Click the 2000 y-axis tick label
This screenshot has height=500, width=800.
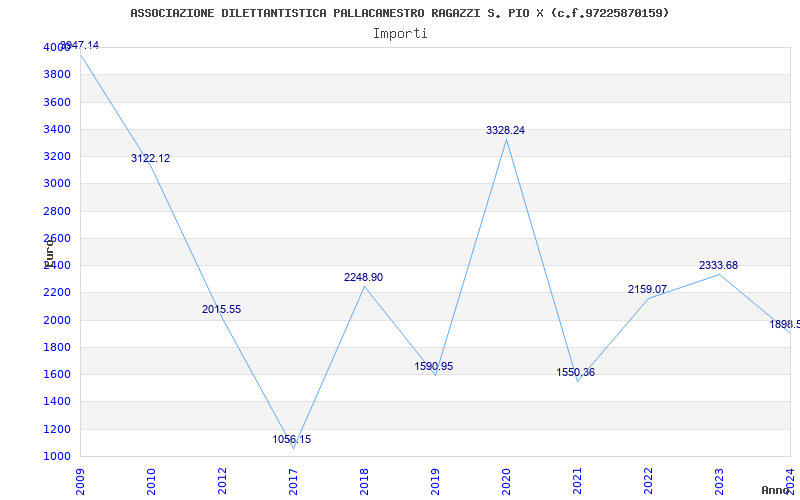(x=57, y=320)
